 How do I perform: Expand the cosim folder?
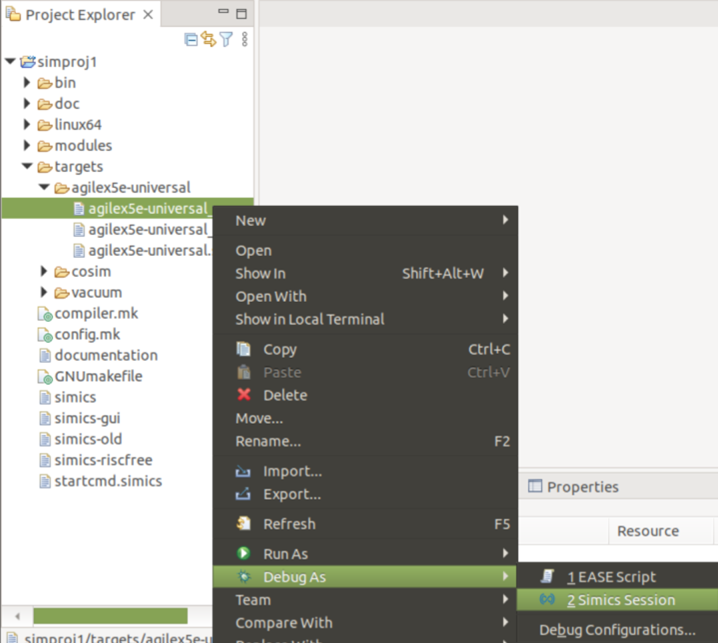coord(44,271)
